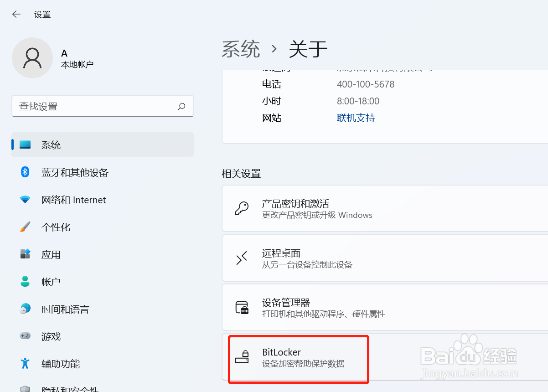Open 远程桌面 card
Screen dimensions: 548x392
(385, 258)
